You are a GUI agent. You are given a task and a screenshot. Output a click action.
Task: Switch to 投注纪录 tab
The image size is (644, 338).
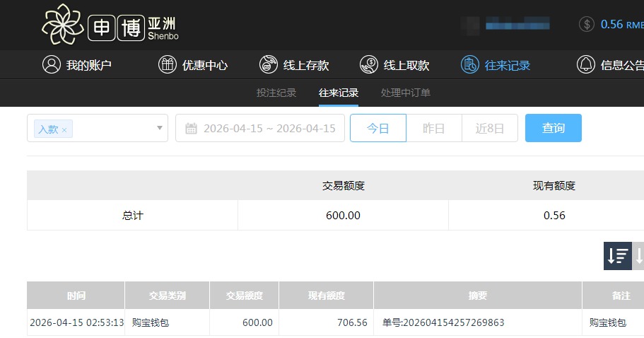pos(276,93)
